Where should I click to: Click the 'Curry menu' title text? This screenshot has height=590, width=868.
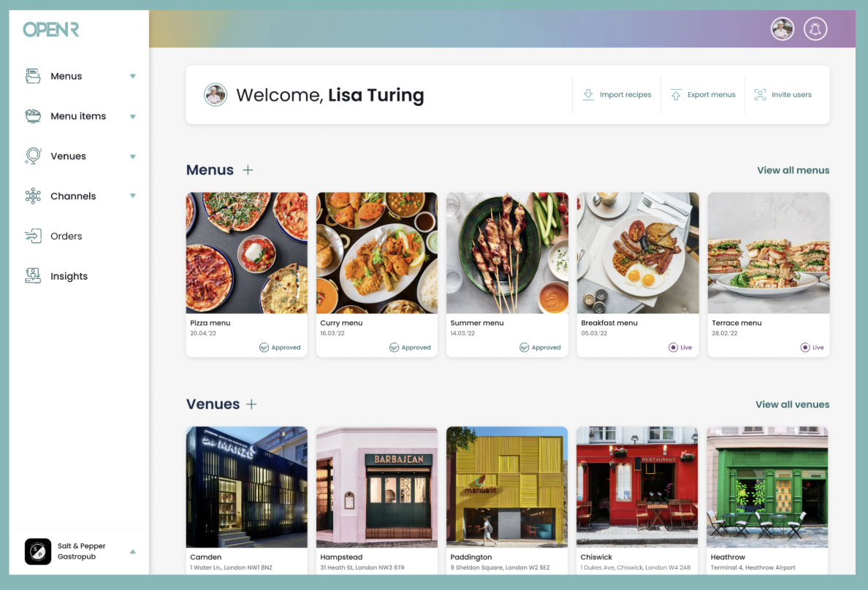(341, 323)
